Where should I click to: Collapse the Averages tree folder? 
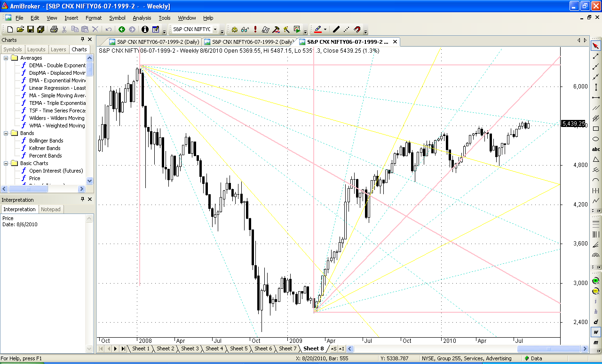tap(7, 58)
